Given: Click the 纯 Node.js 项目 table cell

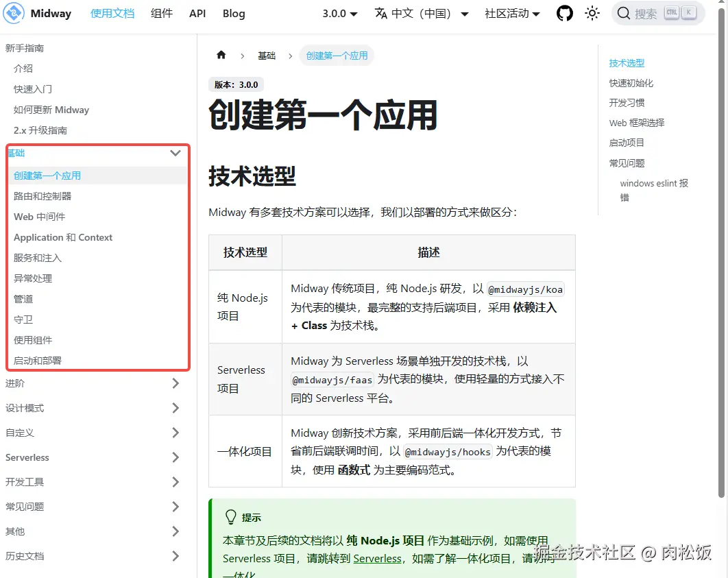Looking at the screenshot, I should point(245,307).
